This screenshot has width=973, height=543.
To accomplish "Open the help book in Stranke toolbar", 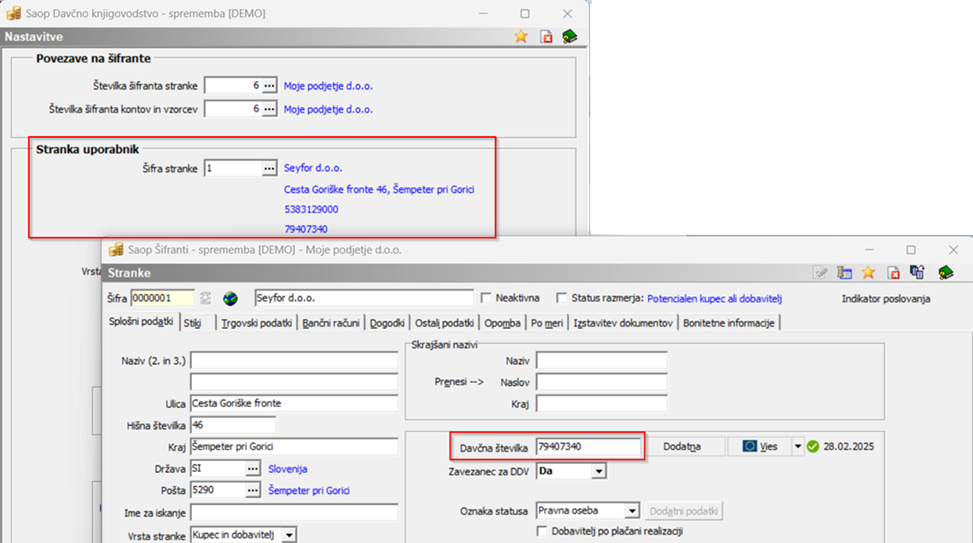I will 945,272.
